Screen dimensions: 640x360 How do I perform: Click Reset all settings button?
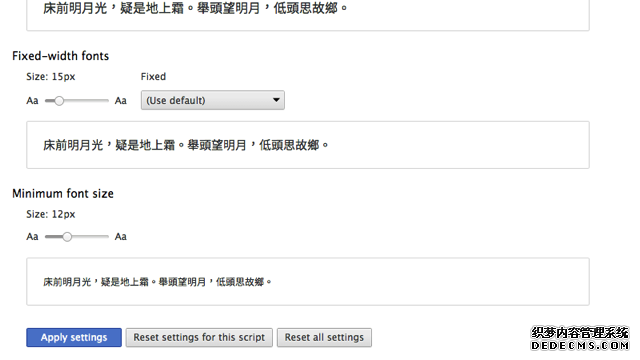point(324,338)
